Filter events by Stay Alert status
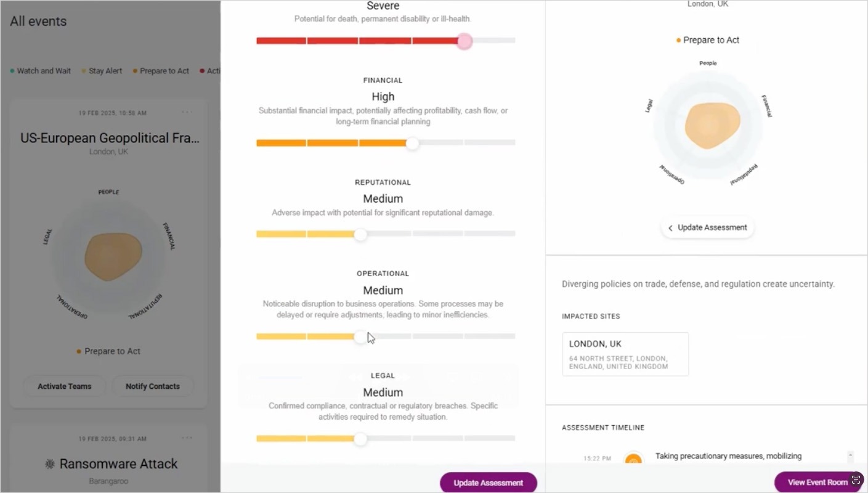This screenshot has height=493, width=868. point(102,71)
